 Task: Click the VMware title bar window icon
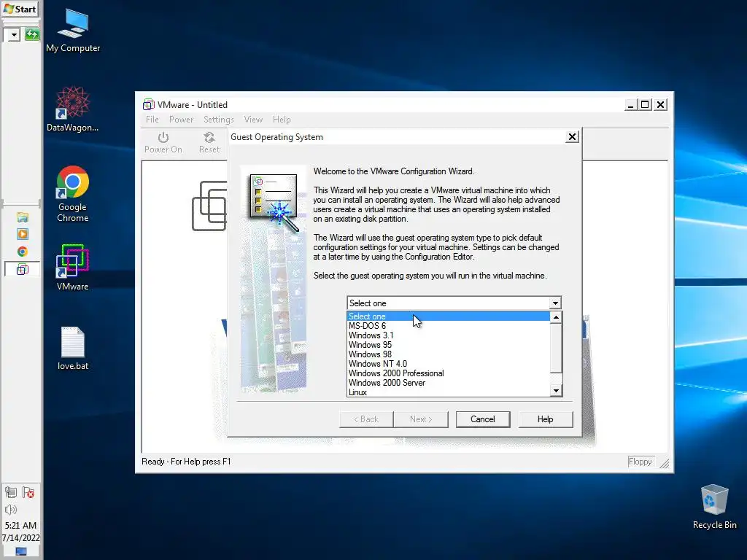[x=149, y=104]
